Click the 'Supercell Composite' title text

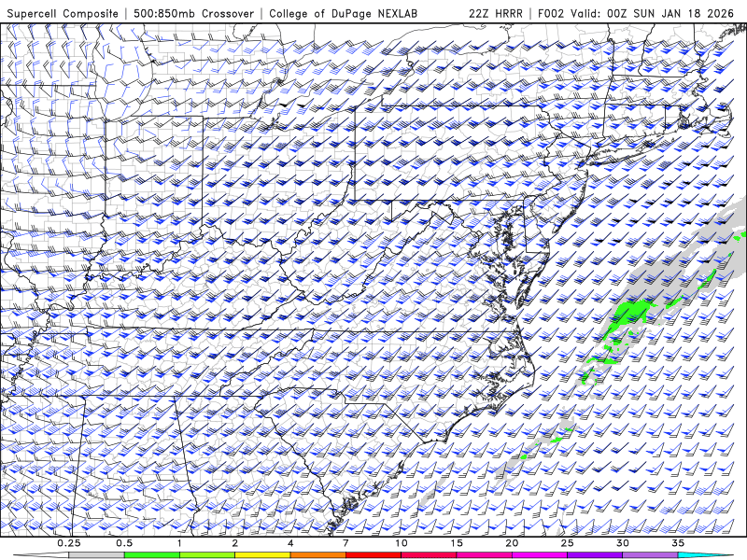(x=63, y=13)
